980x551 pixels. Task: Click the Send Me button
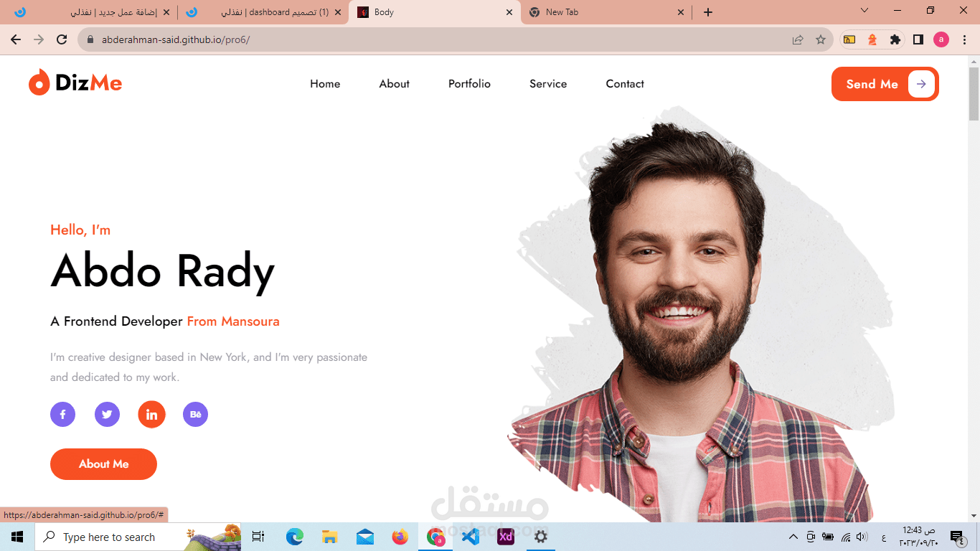click(885, 84)
